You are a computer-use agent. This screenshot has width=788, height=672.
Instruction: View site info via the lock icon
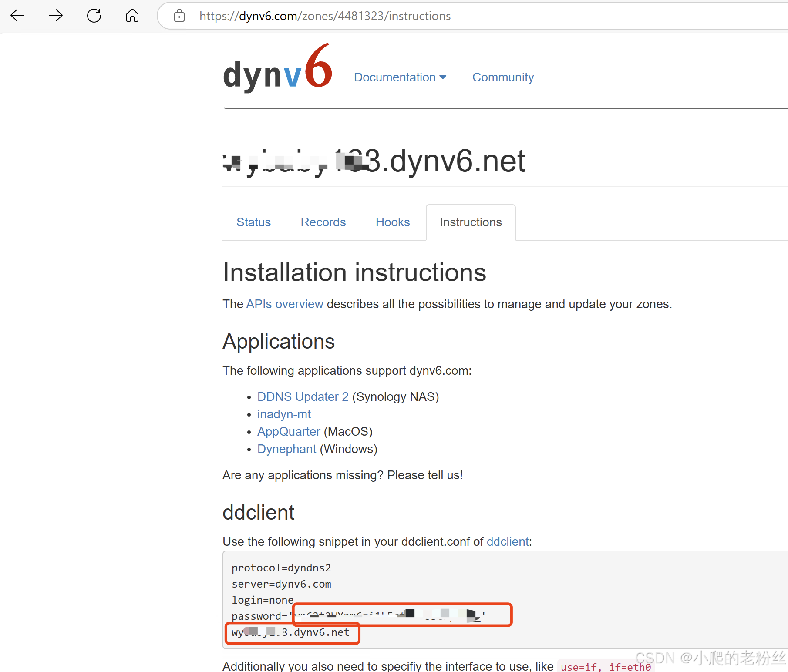(x=179, y=16)
